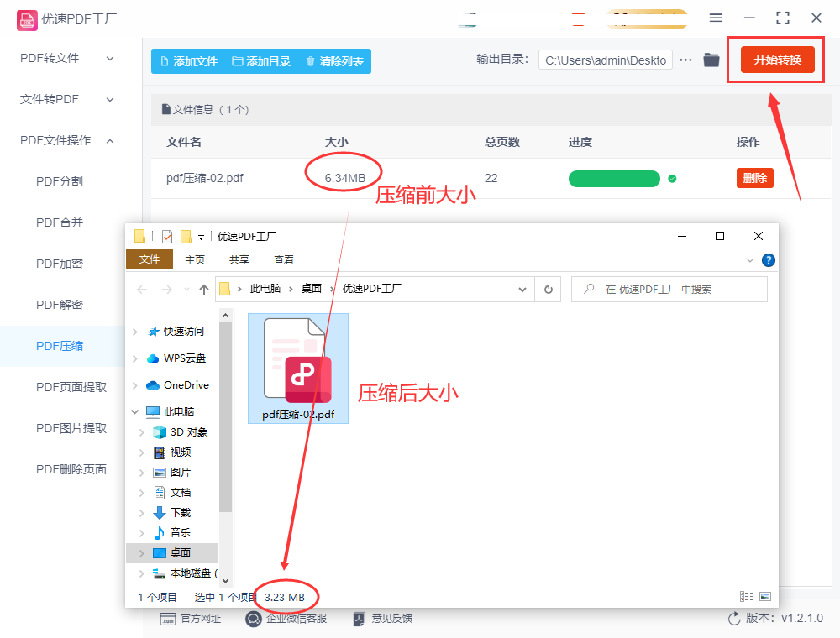Select PDF加密 in the sidebar

click(60, 264)
